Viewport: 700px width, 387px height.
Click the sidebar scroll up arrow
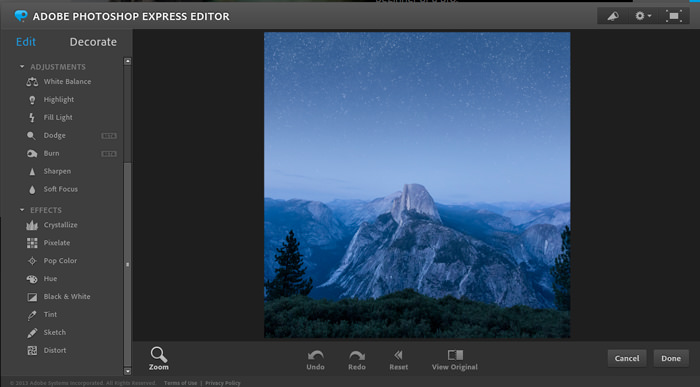[128, 61]
